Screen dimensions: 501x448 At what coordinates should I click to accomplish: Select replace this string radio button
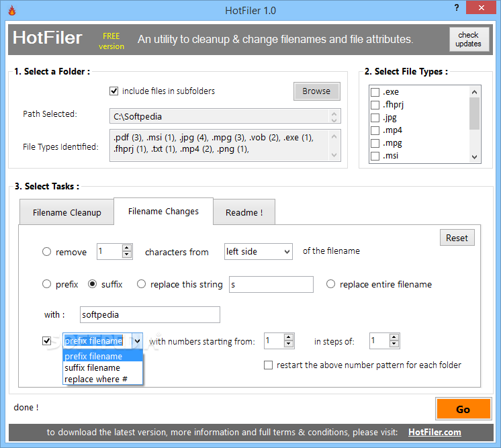(141, 284)
